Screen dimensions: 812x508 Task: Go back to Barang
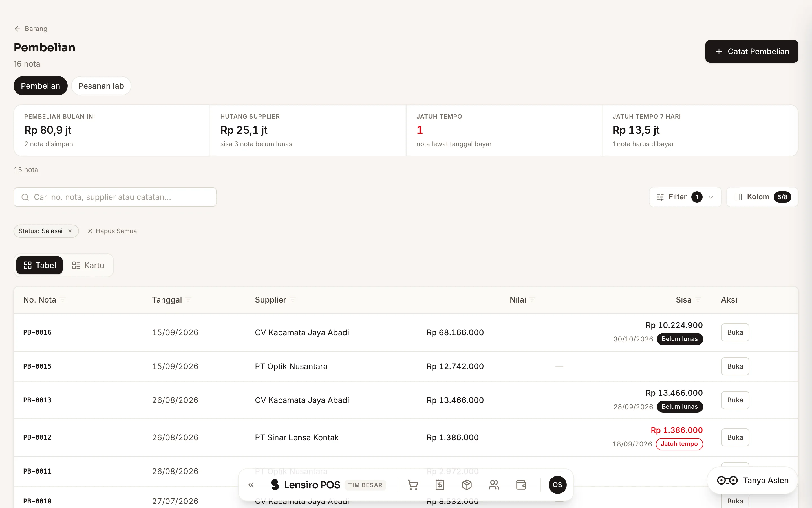tap(30, 29)
